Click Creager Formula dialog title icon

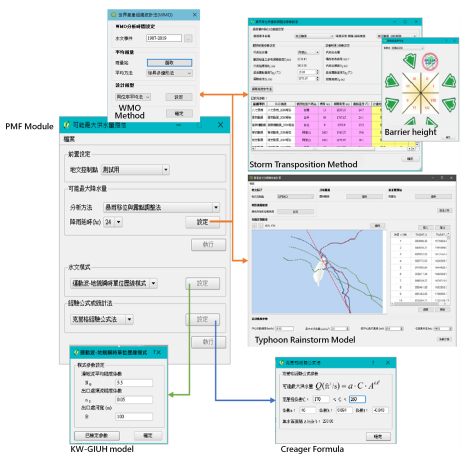click(x=281, y=362)
